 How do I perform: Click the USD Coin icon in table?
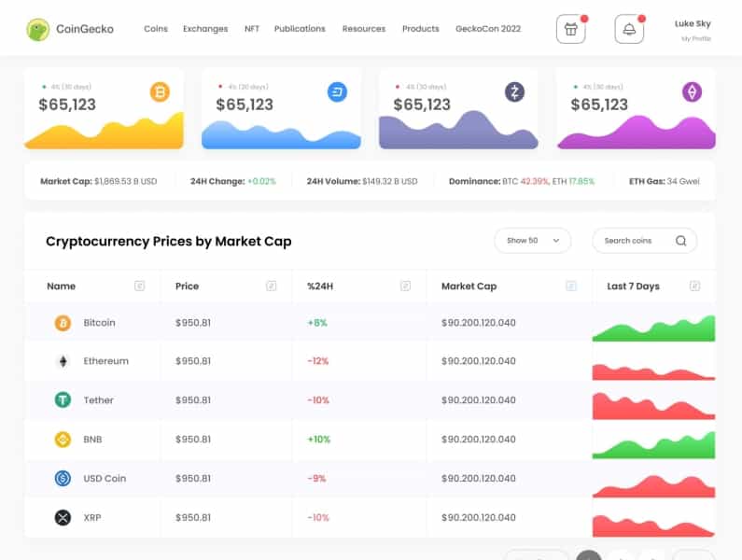pyautogui.click(x=63, y=478)
